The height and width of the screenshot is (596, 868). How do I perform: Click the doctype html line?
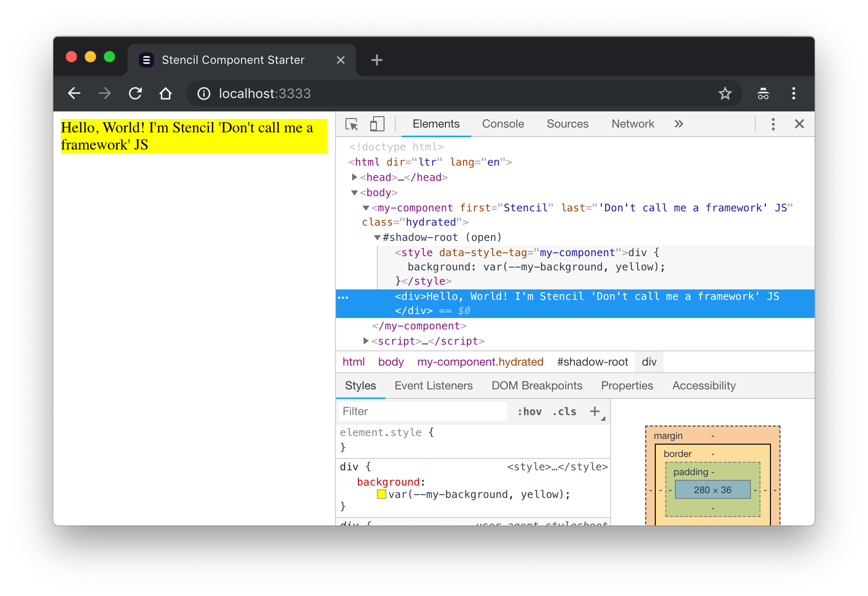(x=396, y=147)
